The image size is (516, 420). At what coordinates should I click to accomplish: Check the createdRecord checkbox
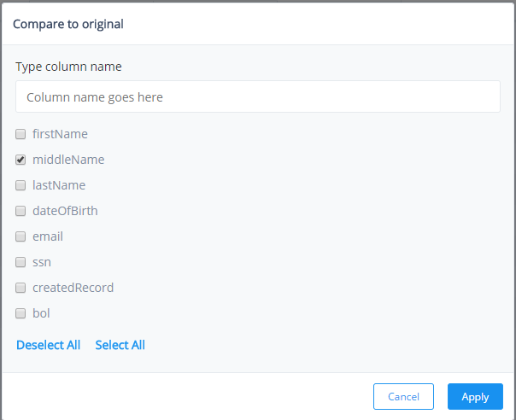pyautogui.click(x=21, y=288)
